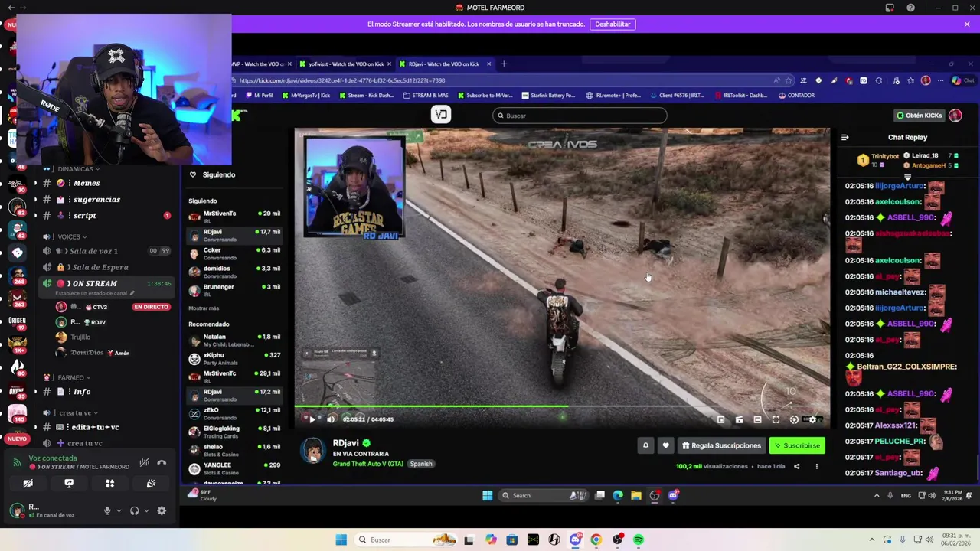Open microphone input options arrow in Discord

click(x=119, y=511)
